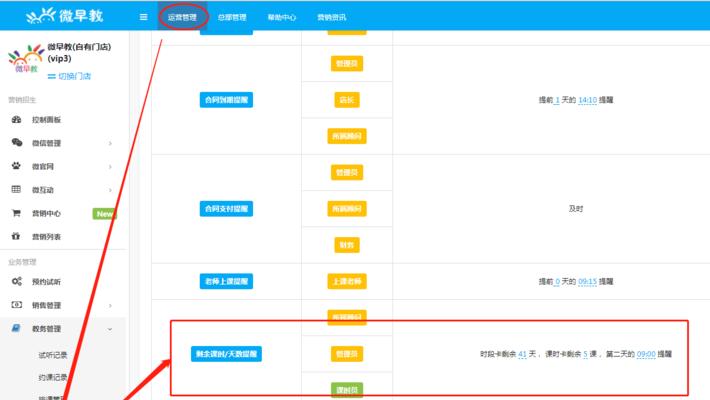Open 约课记录 under 教务管理
This screenshot has width=710, height=400.
click(x=53, y=377)
